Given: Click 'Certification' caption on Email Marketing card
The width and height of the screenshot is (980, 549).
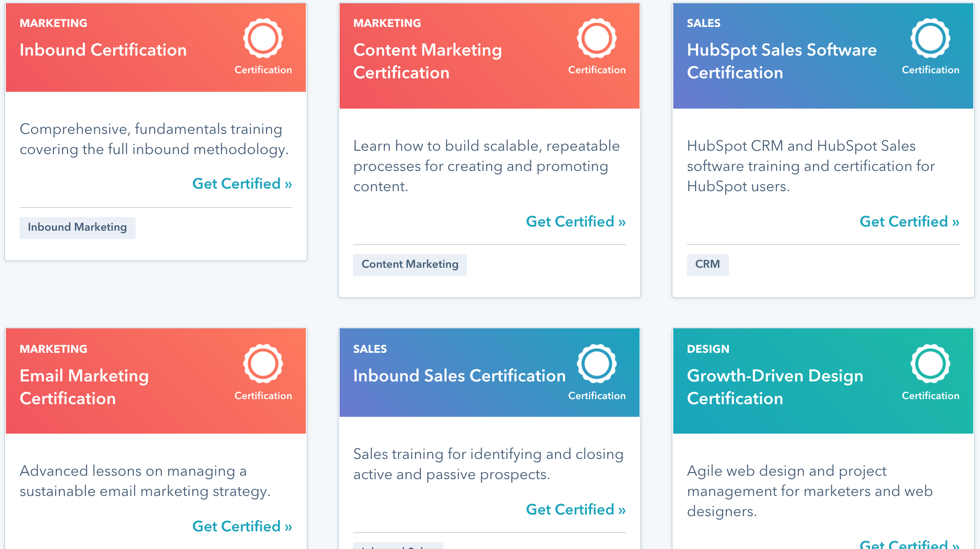Looking at the screenshot, I should click(x=263, y=396).
